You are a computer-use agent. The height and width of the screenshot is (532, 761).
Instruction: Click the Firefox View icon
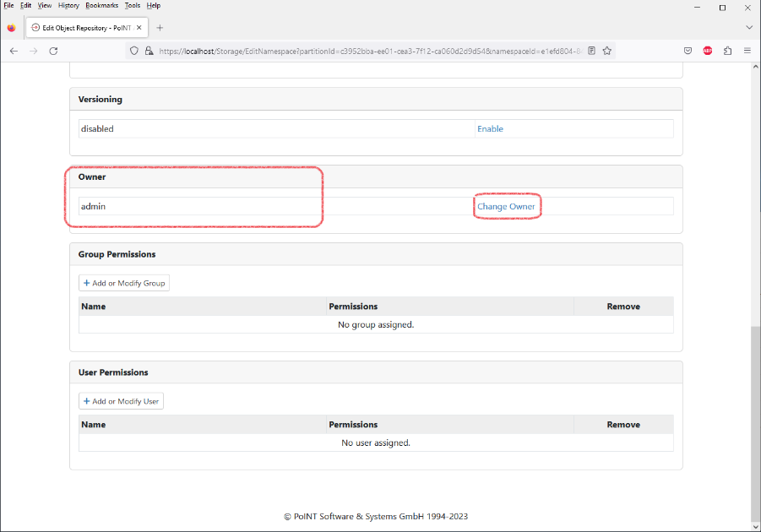click(x=11, y=28)
